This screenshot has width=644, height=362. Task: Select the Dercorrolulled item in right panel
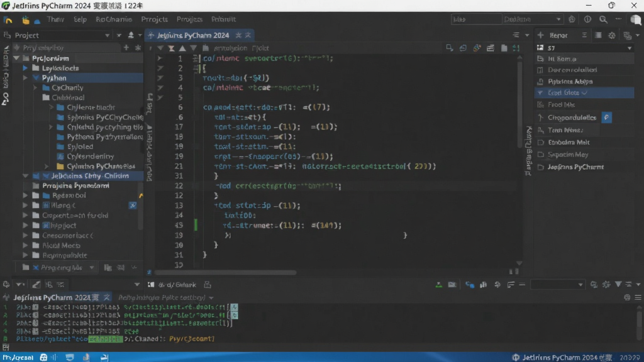pos(584,70)
